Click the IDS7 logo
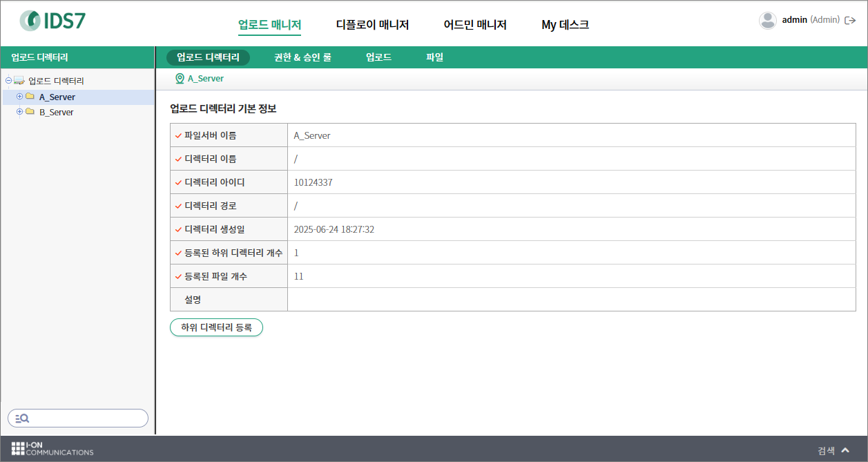The image size is (868, 462). (52, 21)
